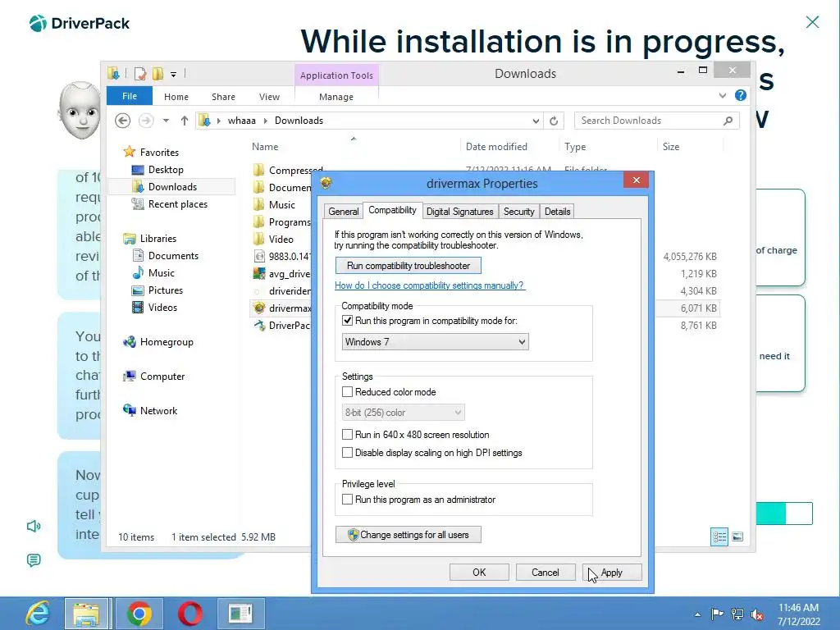Screen dimensions: 840x630
Task: Click the network tray icon
Action: (737, 614)
